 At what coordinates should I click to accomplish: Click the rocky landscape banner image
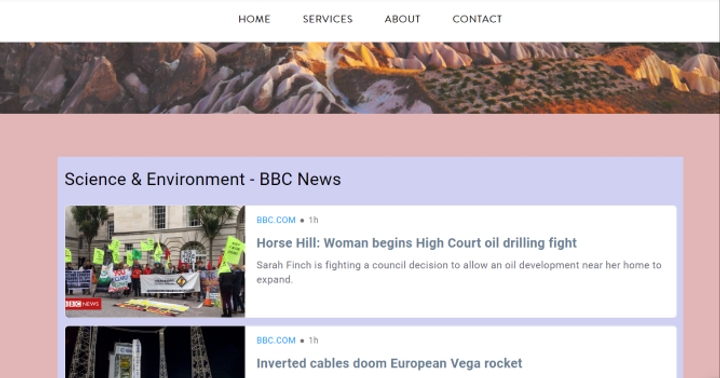[360, 78]
